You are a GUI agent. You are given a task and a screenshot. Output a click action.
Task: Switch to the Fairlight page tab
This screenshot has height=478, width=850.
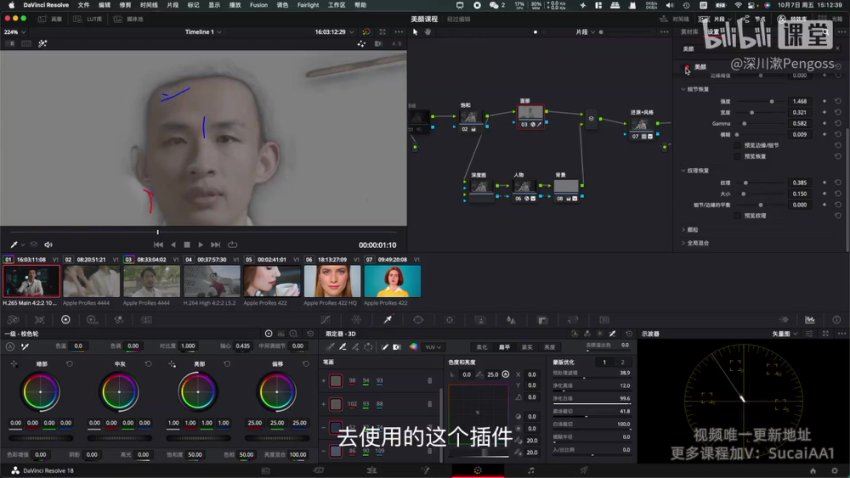click(x=531, y=470)
